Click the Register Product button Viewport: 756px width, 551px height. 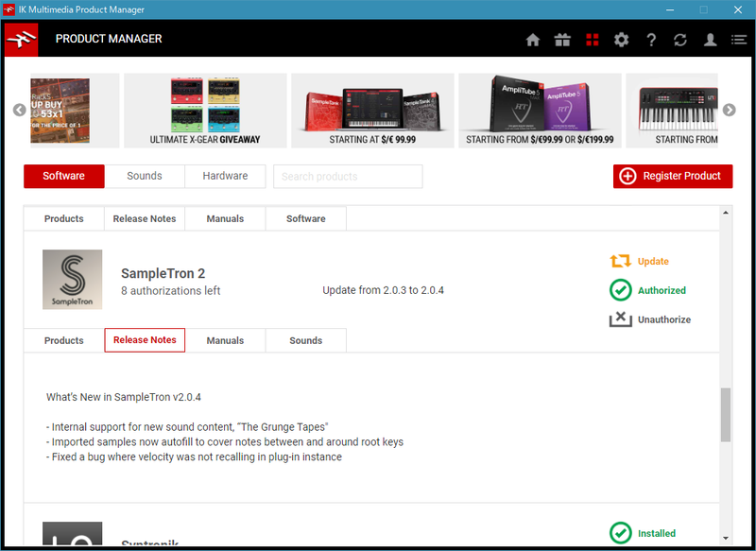point(673,176)
